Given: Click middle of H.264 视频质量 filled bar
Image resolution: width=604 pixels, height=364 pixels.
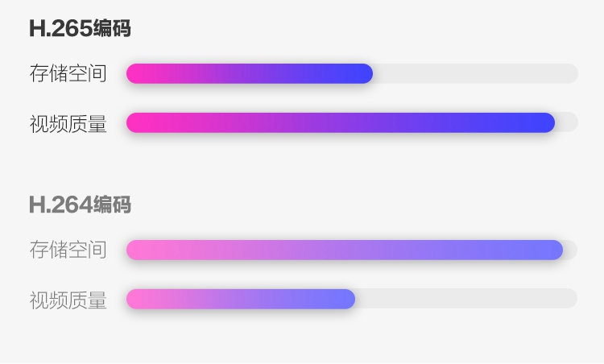Looking at the screenshot, I should pyautogui.click(x=241, y=299).
